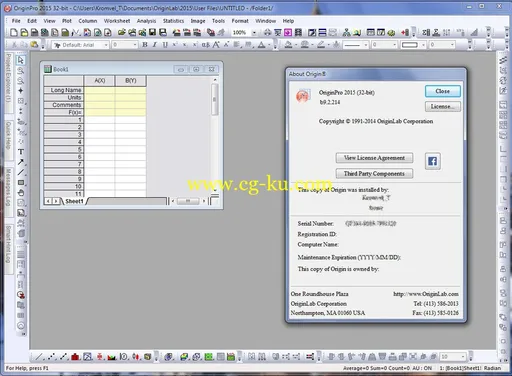512x376 pixels.
Task: Open the font size dropdown
Action: click(135, 45)
